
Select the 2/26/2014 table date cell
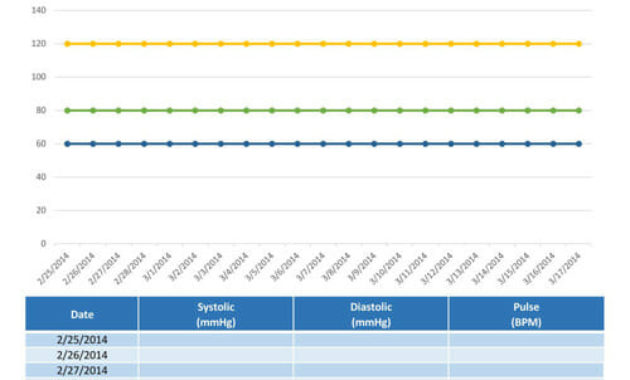point(82,355)
